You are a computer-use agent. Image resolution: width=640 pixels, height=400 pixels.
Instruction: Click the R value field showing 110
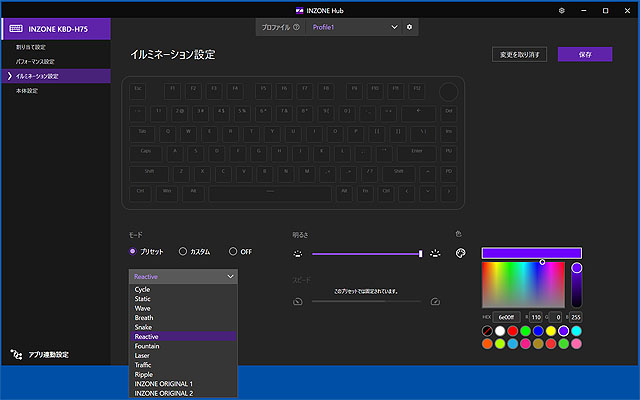point(536,317)
